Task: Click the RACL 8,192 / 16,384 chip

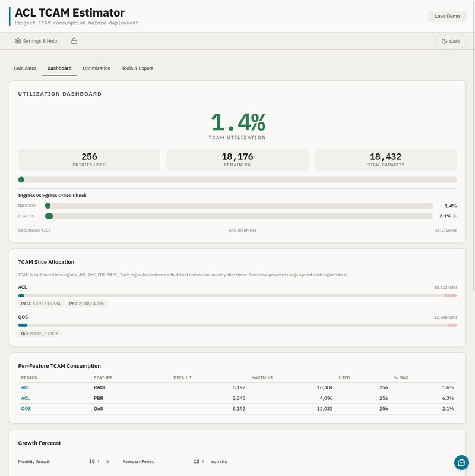Action: [40, 304]
